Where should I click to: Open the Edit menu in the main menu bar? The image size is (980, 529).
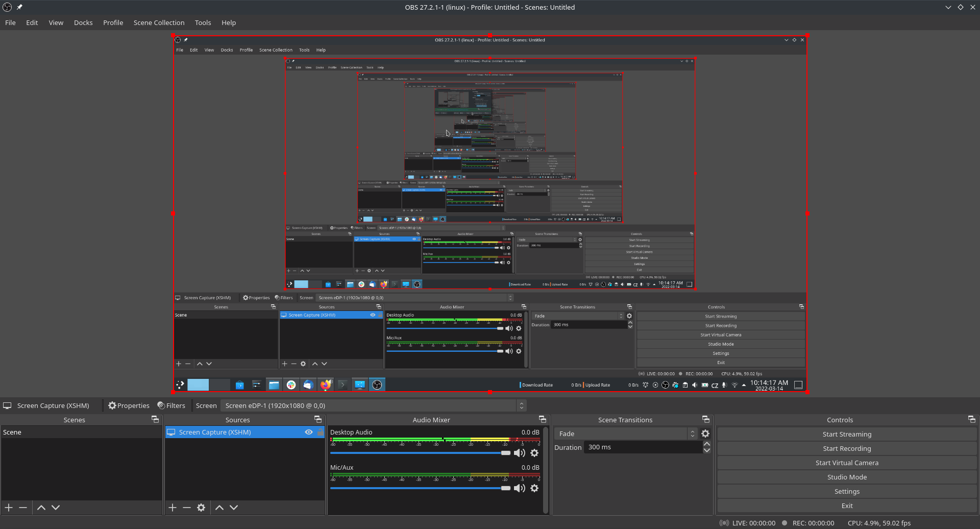click(32, 22)
